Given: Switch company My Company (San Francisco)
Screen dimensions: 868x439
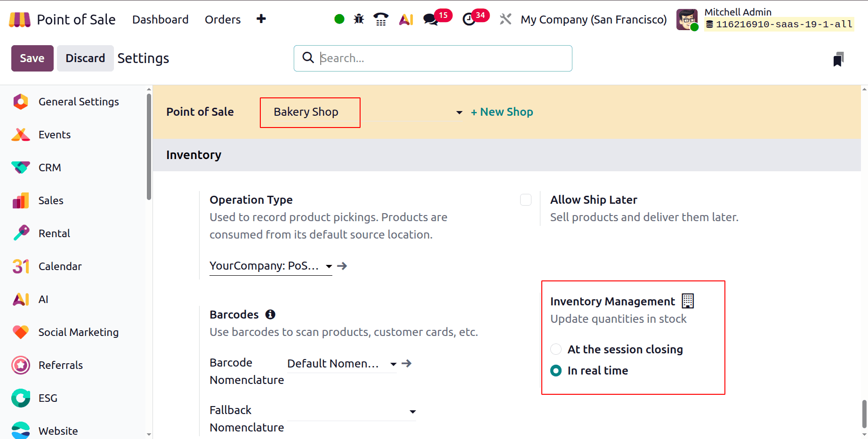Looking at the screenshot, I should [x=594, y=19].
